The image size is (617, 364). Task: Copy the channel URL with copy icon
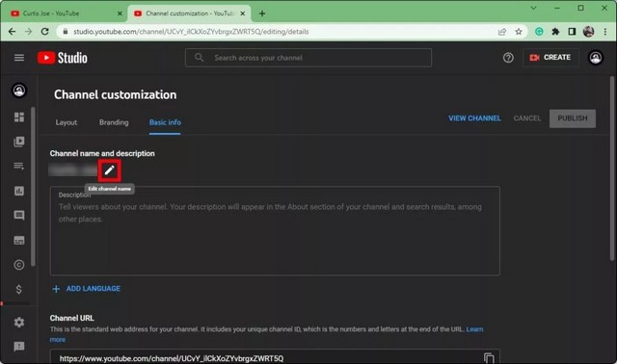[489, 358]
